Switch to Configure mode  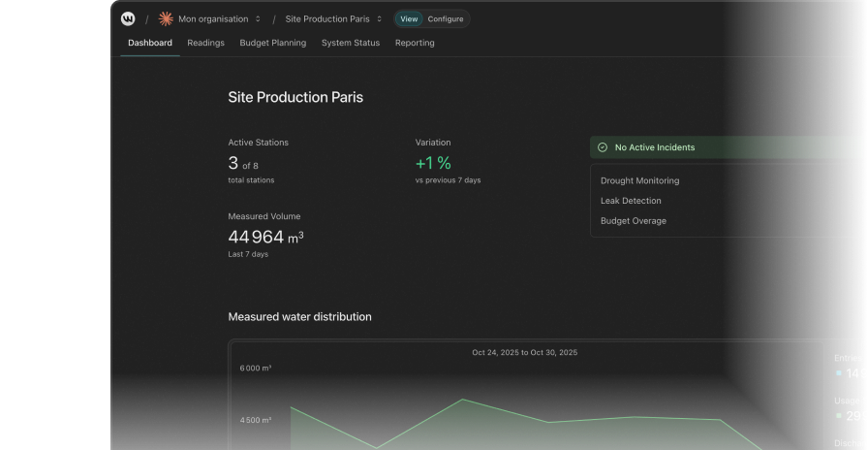coord(446,18)
